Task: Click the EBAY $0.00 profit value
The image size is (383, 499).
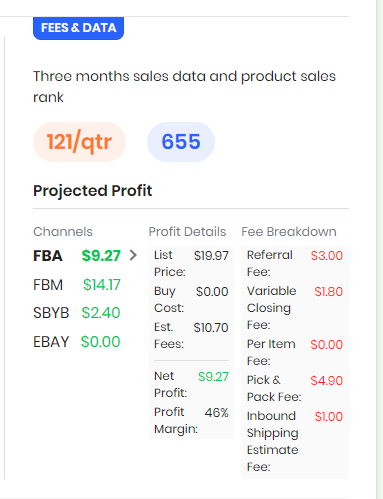Action: 100,342
